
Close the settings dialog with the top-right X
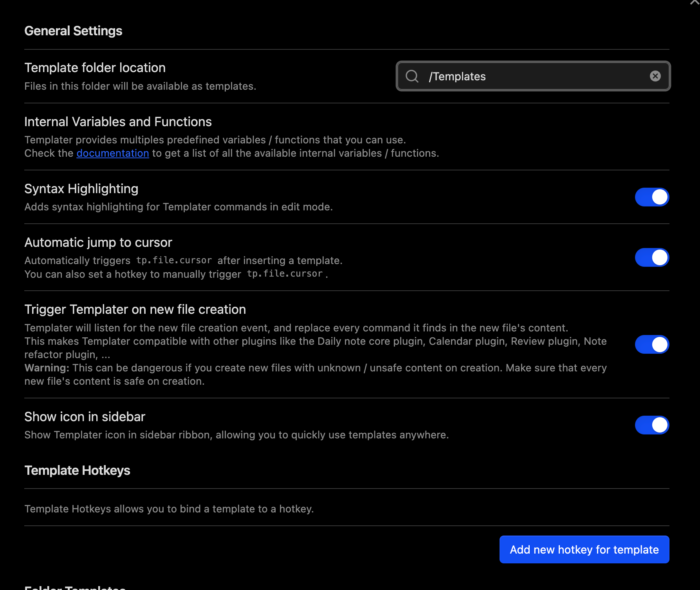(x=695, y=2)
